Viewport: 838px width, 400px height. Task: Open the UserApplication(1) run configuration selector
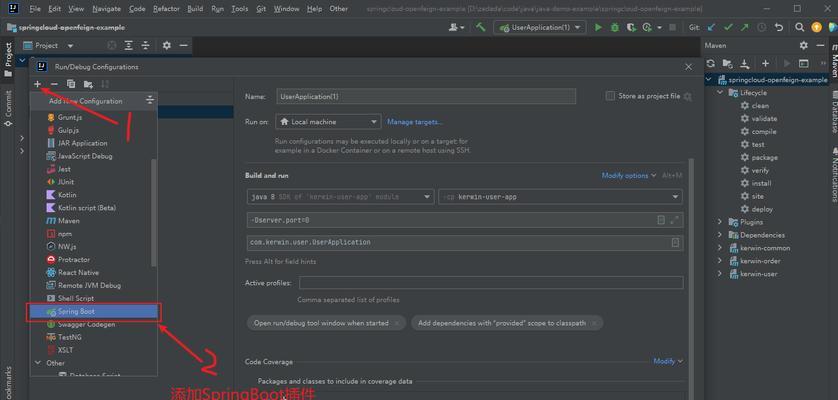click(x=540, y=27)
